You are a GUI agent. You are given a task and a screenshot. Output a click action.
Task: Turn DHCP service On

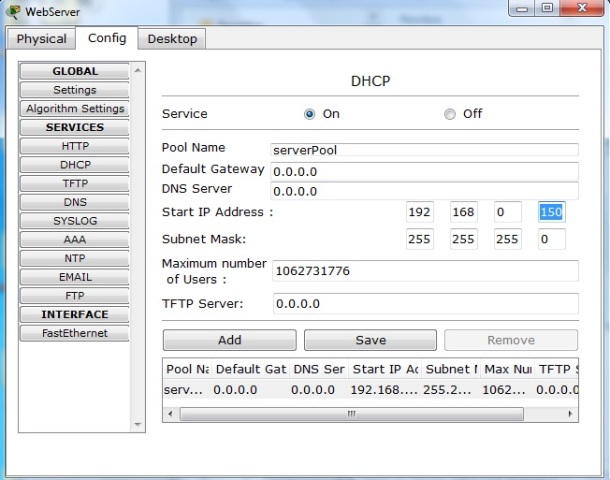pyautogui.click(x=310, y=114)
